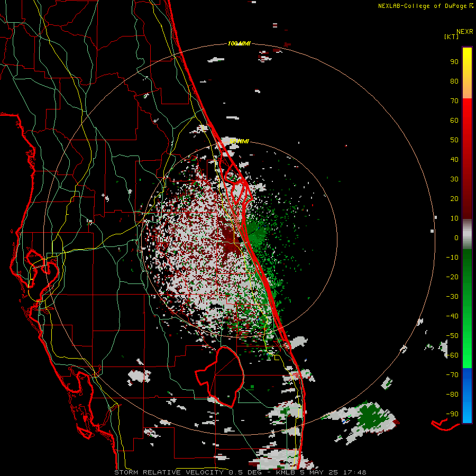Click the positive 30 value on the velocity scale
Screen dimensions: 476x476
tap(454, 179)
